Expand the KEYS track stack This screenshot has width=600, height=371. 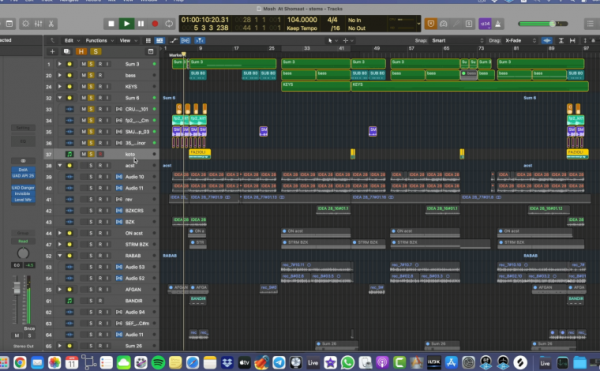tap(60, 86)
